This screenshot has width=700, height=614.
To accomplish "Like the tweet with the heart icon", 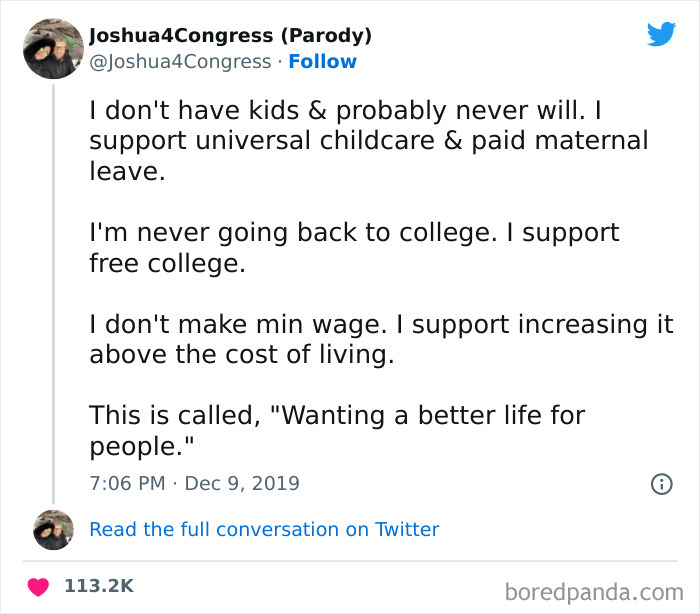I will [x=40, y=586].
